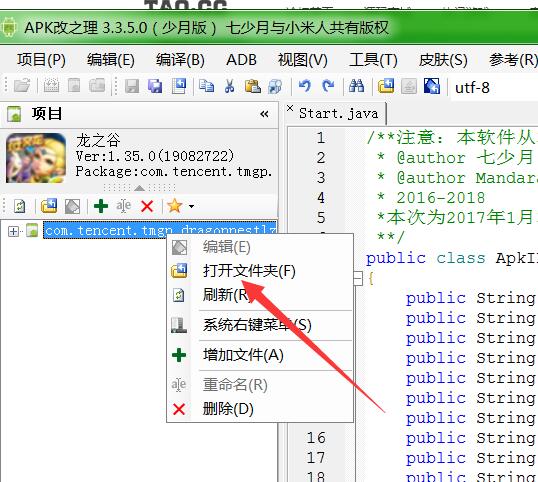Click the open folder icon in project panel toolbar
Image resolution: width=538 pixels, height=482 pixels.
click(x=49, y=206)
